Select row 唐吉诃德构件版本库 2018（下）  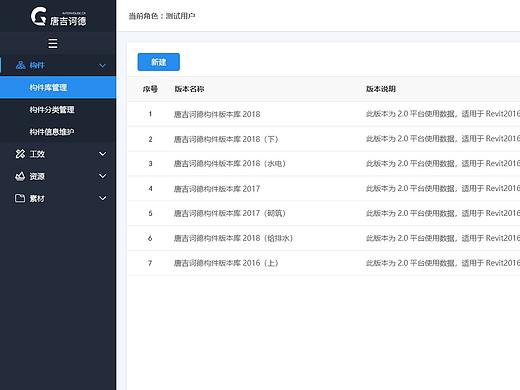pos(323,139)
